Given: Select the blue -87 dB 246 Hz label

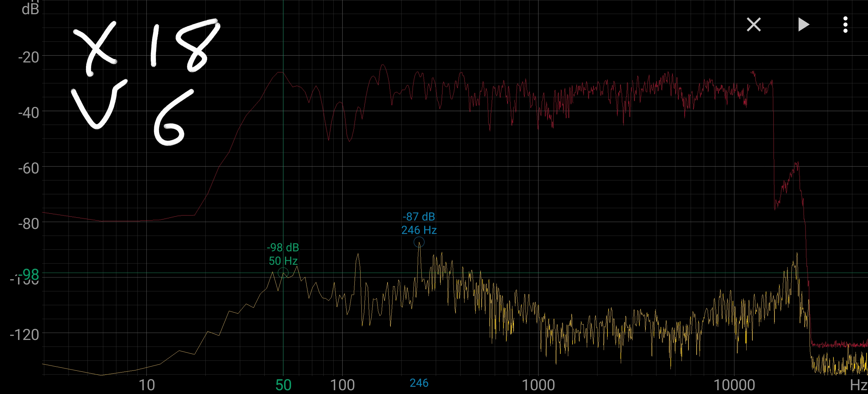Looking at the screenshot, I should tap(419, 223).
